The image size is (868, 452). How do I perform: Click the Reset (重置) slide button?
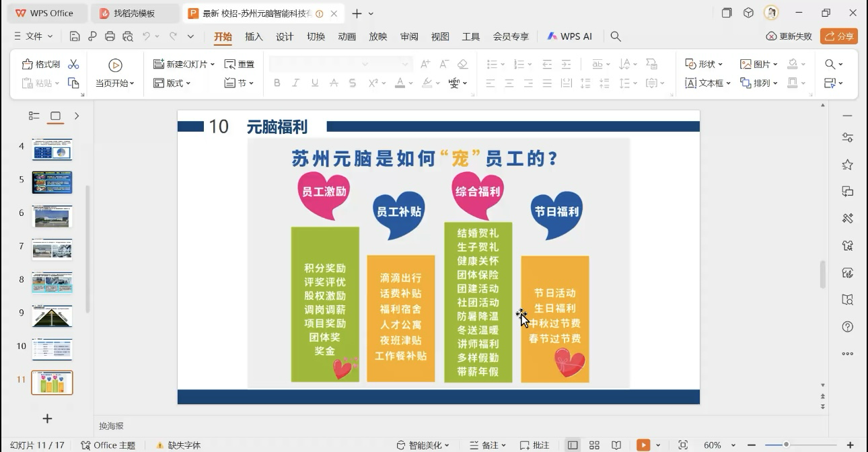[x=240, y=64]
